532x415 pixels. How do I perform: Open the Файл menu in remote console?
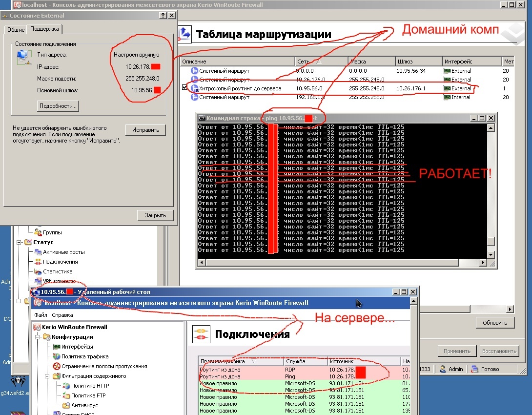41,315
